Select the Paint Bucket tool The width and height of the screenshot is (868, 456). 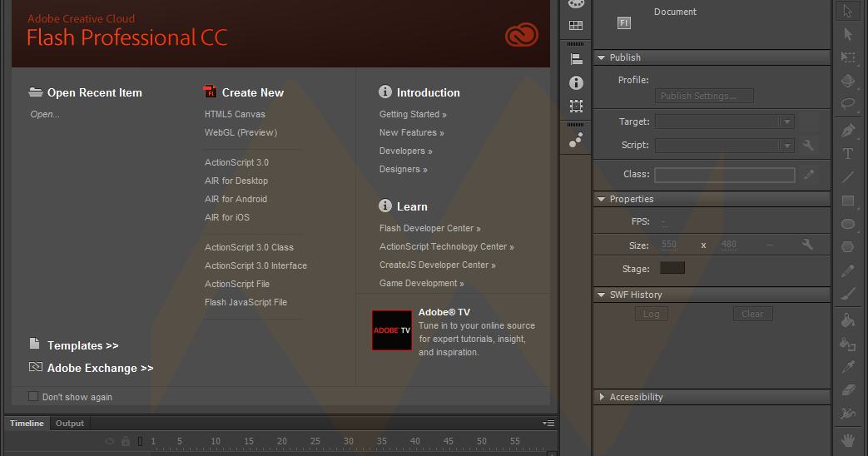pos(847,320)
